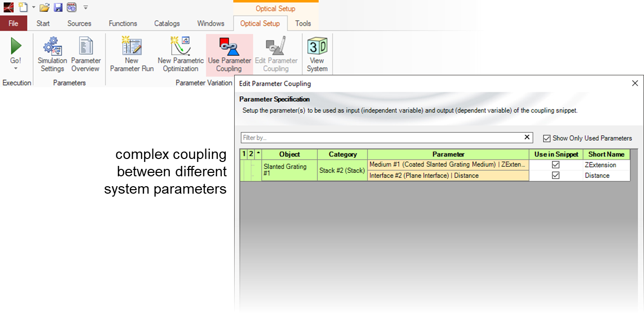Uncheck Use in Snippet for Distance row

(555, 175)
